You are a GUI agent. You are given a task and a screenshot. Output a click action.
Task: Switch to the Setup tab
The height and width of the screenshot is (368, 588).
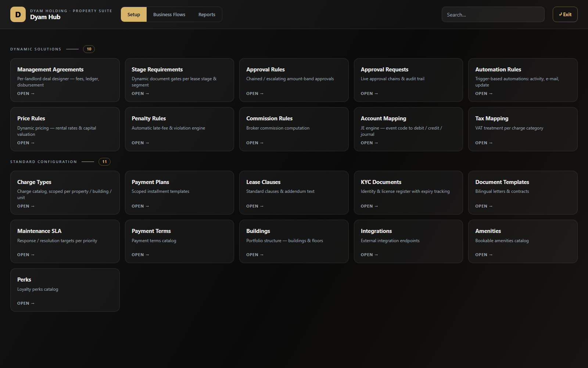[134, 14]
